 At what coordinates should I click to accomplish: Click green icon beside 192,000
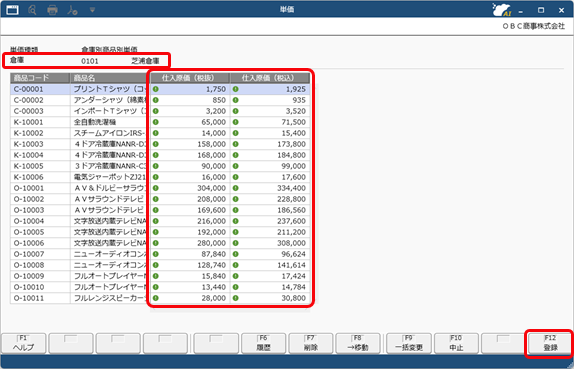[156, 232]
